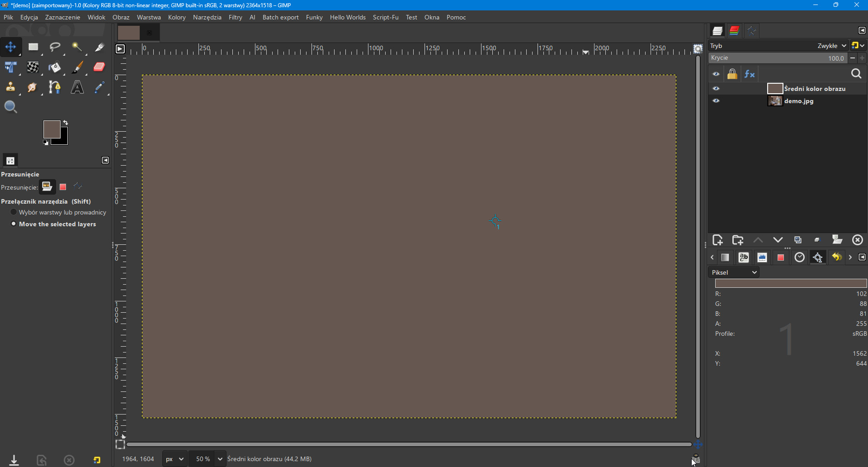Select the Text tool
Screen dimensions: 868x467
pos(77,87)
